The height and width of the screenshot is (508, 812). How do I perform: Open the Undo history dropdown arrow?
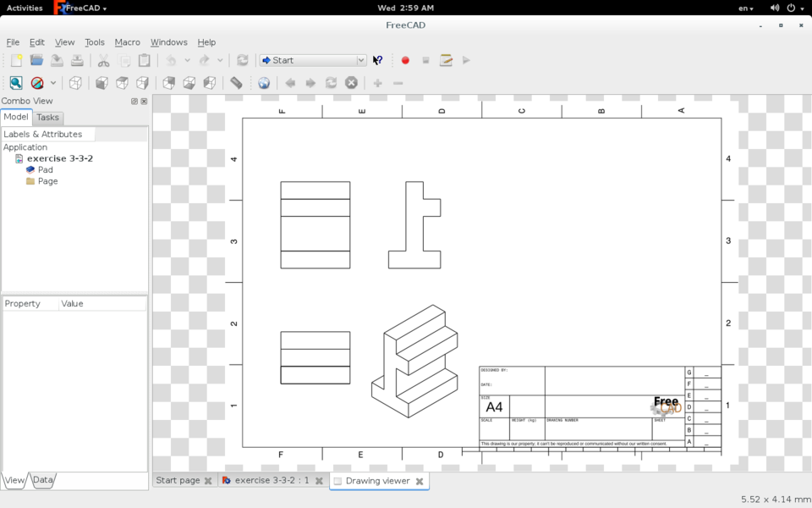pyautogui.click(x=186, y=60)
